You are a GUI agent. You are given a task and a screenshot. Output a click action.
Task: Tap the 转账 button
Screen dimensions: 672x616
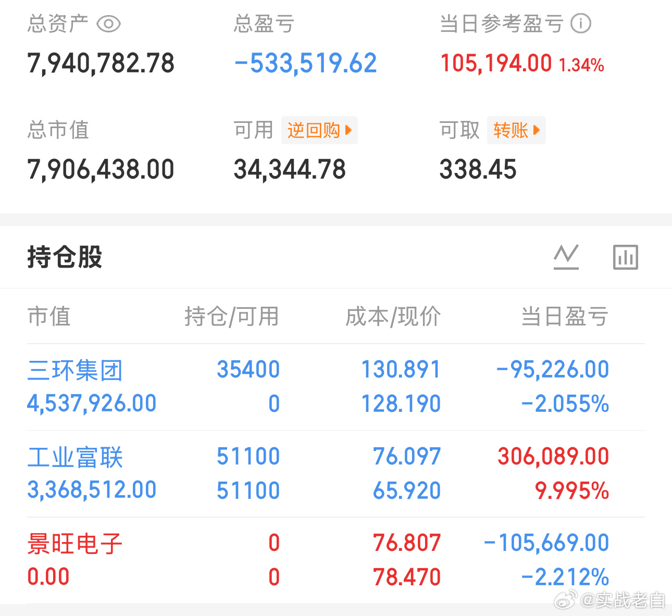point(516,130)
